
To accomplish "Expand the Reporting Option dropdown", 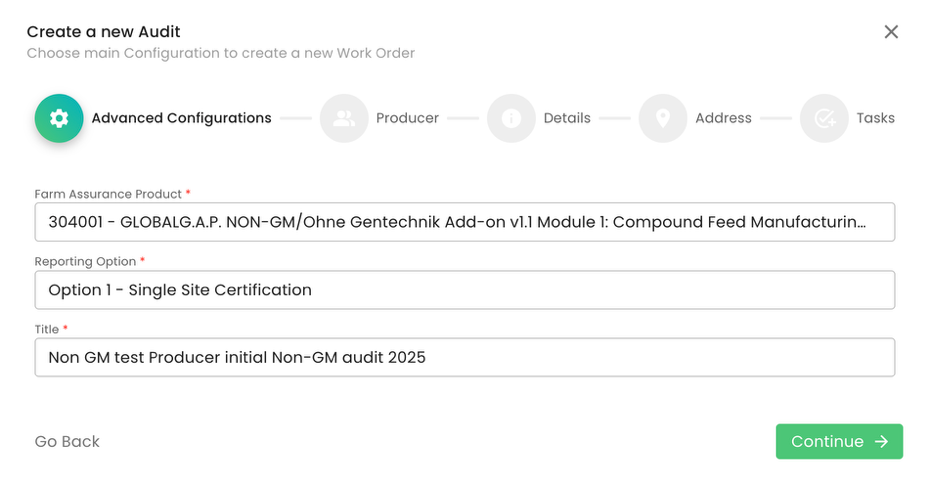I will coord(464,290).
